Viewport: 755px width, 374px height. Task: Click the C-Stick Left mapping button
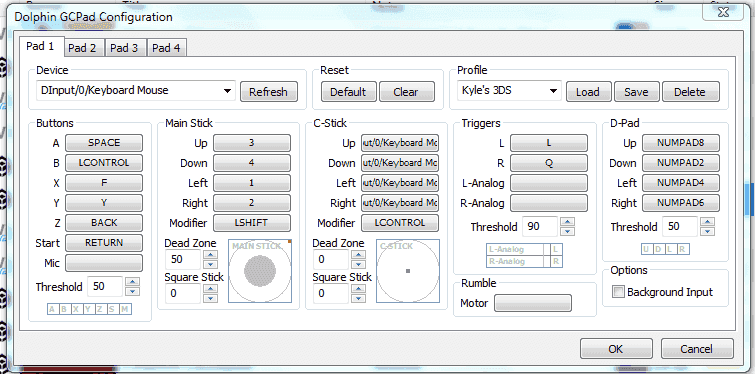(x=400, y=183)
